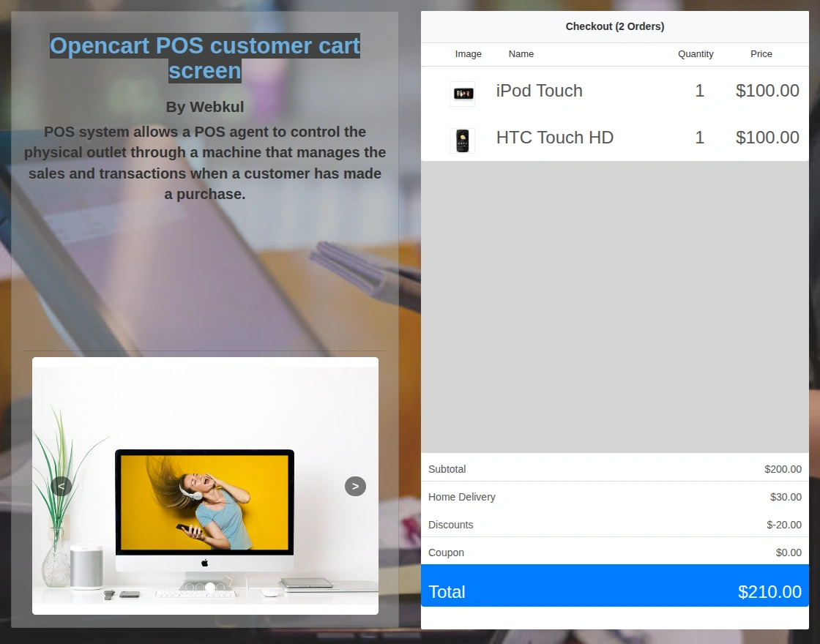
Task: Select the Checkout (2 Orders) header
Action: pyautogui.click(x=614, y=26)
